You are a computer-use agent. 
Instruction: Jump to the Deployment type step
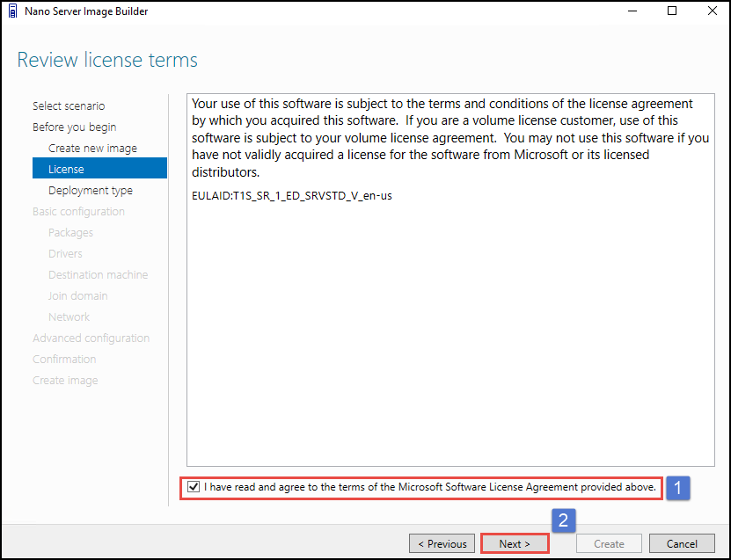[x=91, y=190]
